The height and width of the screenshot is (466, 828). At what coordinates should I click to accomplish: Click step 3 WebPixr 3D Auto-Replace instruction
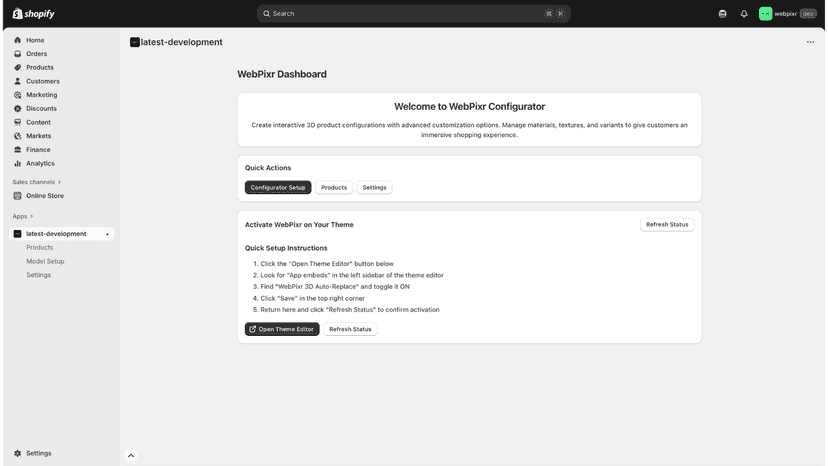[x=335, y=286]
